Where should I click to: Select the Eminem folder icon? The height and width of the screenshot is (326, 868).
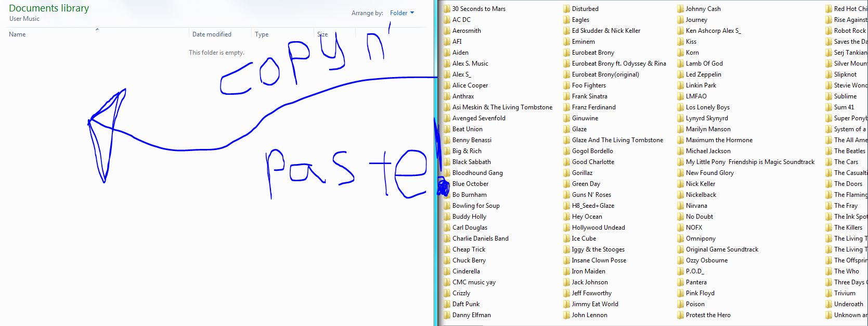click(x=566, y=42)
